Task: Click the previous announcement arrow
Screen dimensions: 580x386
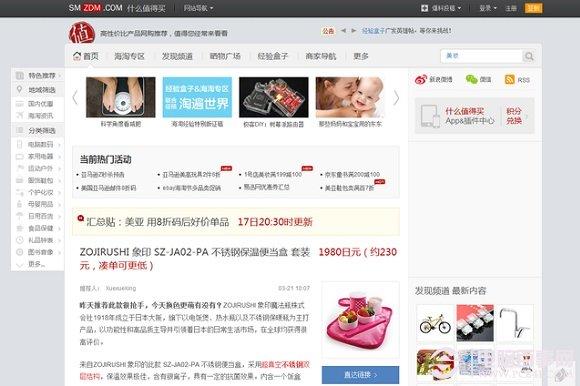Action: tap(343, 31)
